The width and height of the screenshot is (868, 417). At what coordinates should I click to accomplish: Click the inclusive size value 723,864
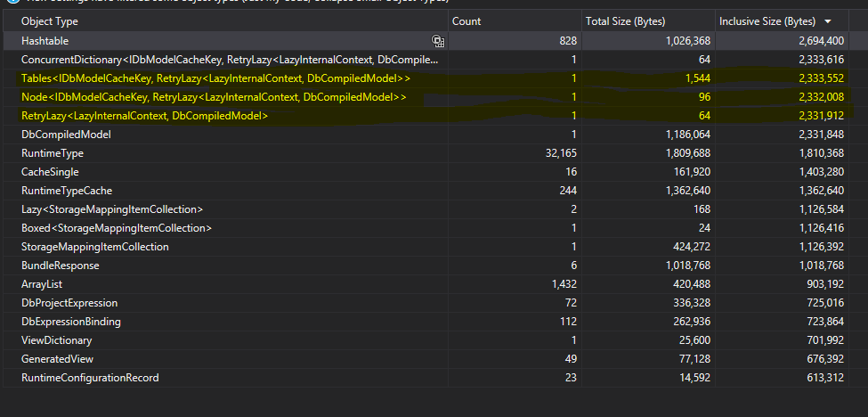(x=826, y=321)
